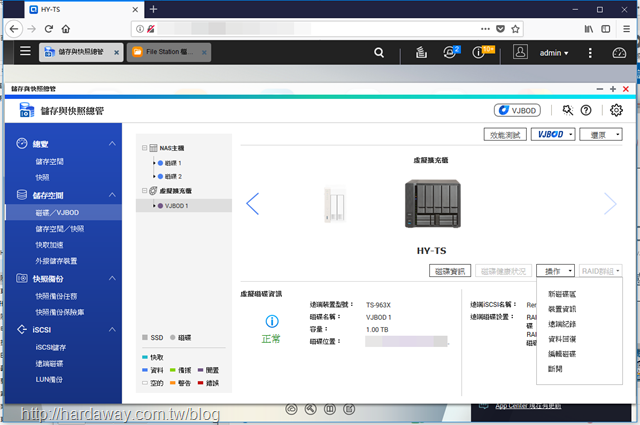Viewport: 640px width, 425px height.
Task: Click the site information icon in address bar
Action: coord(140,29)
